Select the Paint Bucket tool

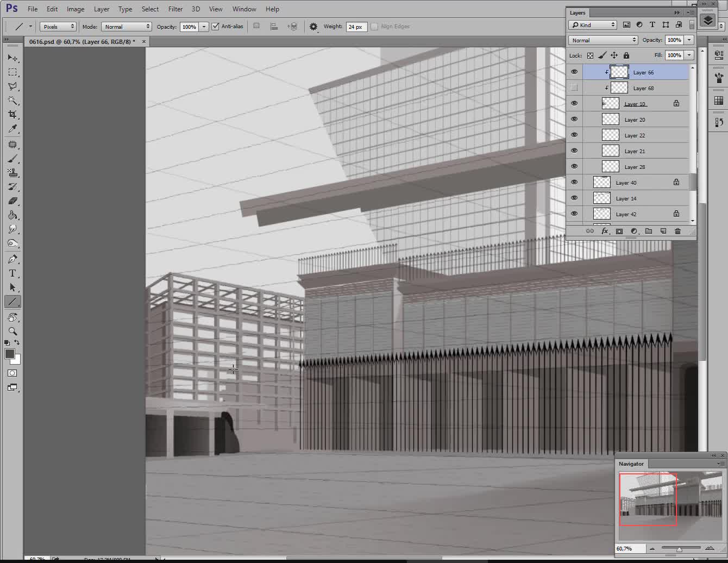tap(12, 215)
